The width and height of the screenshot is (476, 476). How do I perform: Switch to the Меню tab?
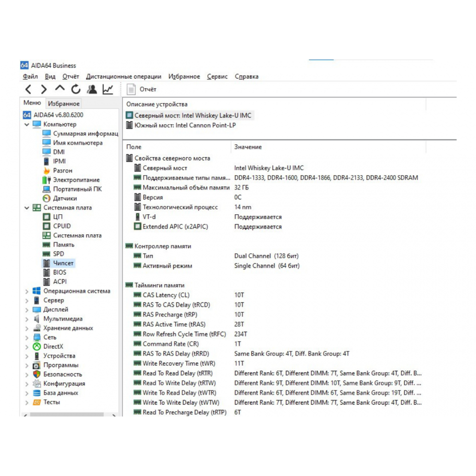tap(32, 103)
